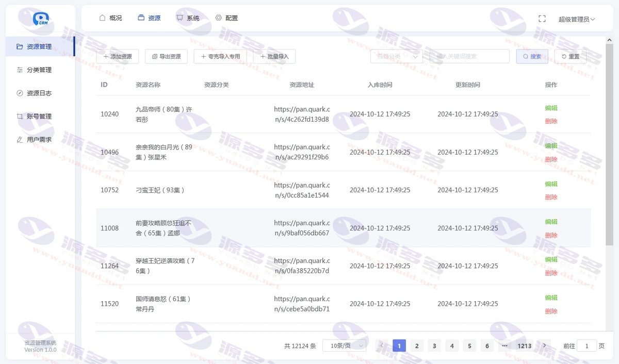The height and width of the screenshot is (364, 619).
Task: Click the 更新时间 column header
Action: (467, 85)
